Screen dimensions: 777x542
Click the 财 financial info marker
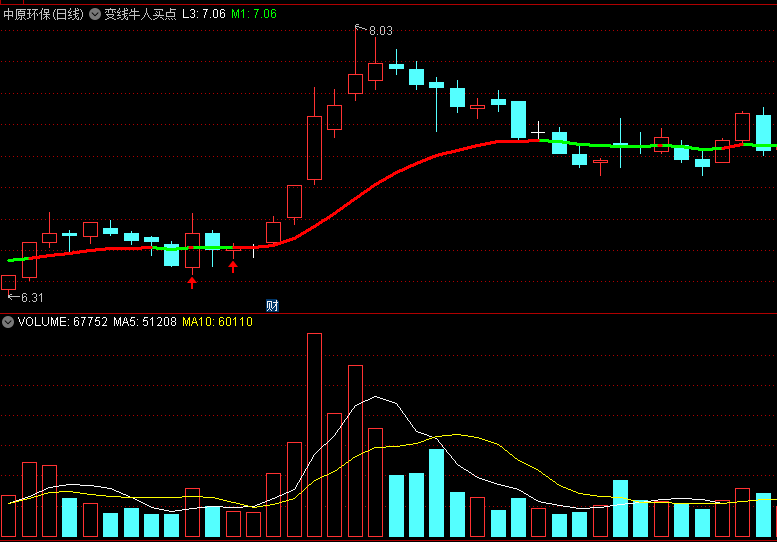pyautogui.click(x=272, y=306)
